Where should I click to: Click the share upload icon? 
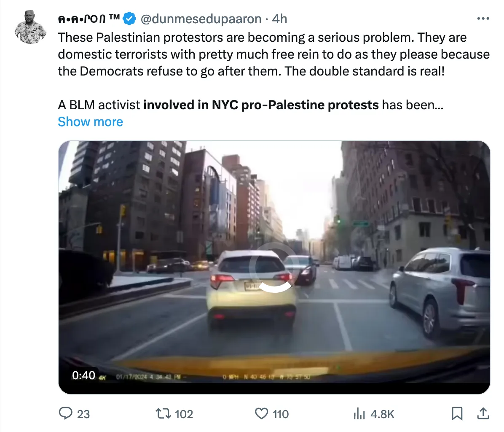[483, 414]
